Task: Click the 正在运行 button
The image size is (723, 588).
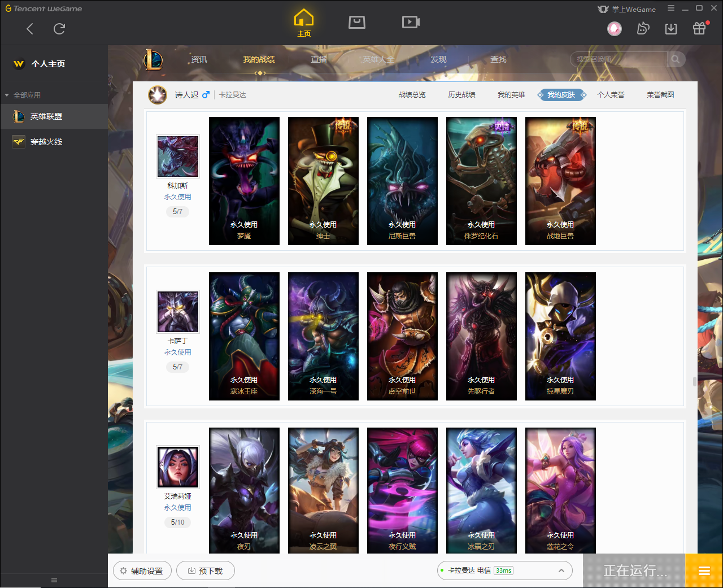Action: click(x=634, y=570)
